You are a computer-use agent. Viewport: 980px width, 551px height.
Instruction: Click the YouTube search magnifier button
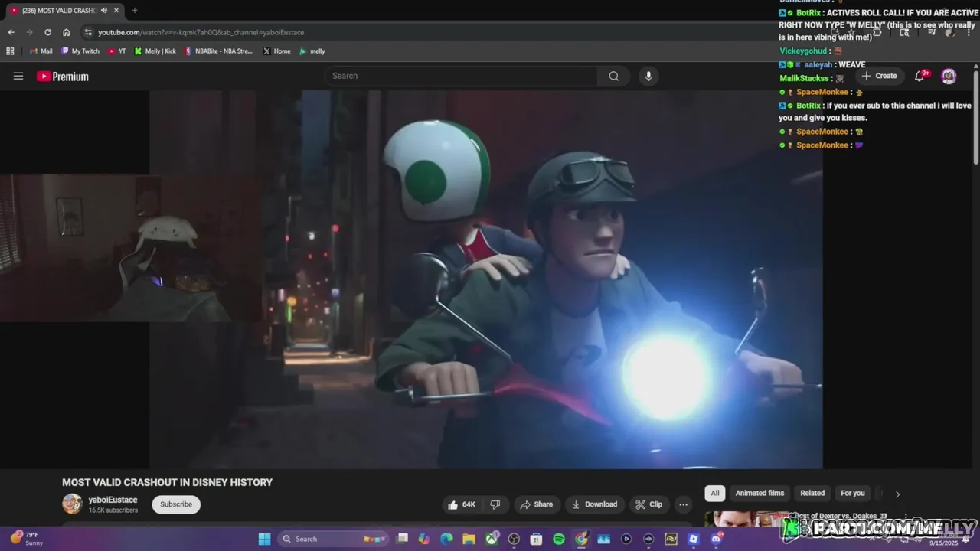(x=613, y=76)
